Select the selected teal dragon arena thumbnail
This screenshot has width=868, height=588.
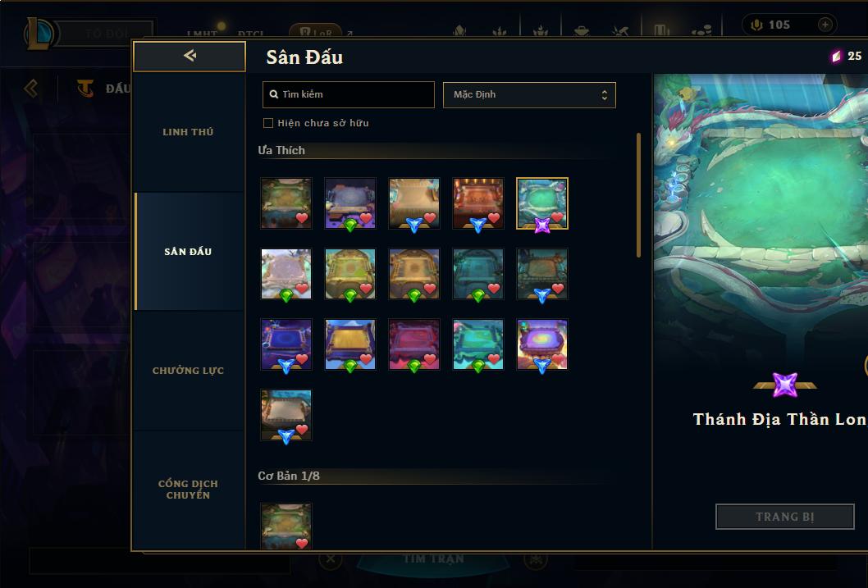[x=542, y=203]
